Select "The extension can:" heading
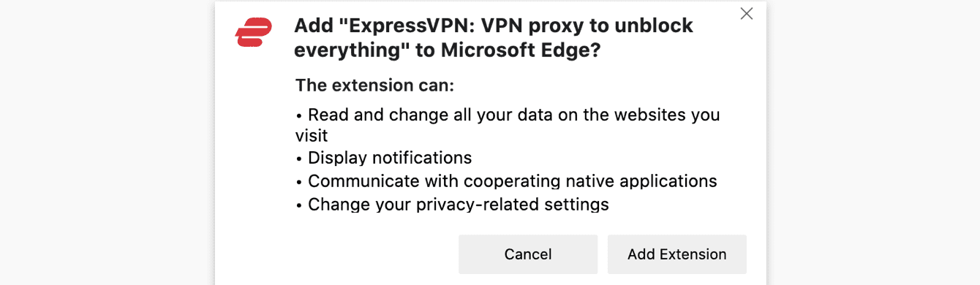 [x=375, y=86]
